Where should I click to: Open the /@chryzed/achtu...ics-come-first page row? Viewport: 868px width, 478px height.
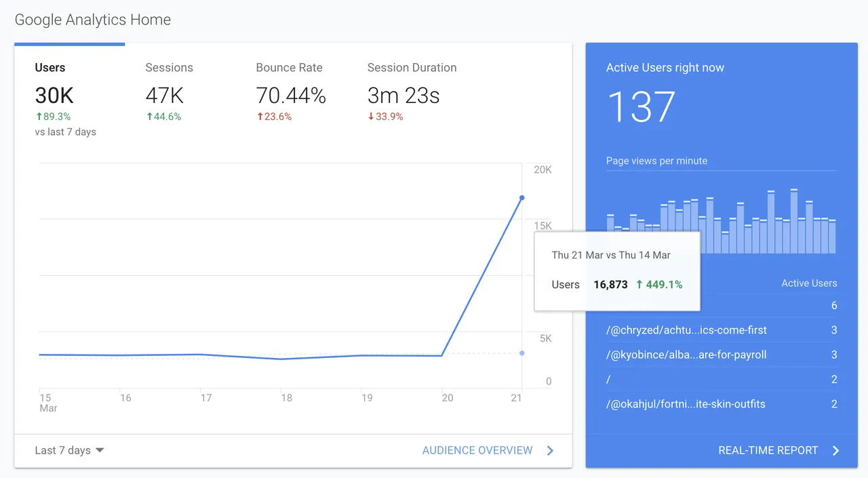click(722, 330)
